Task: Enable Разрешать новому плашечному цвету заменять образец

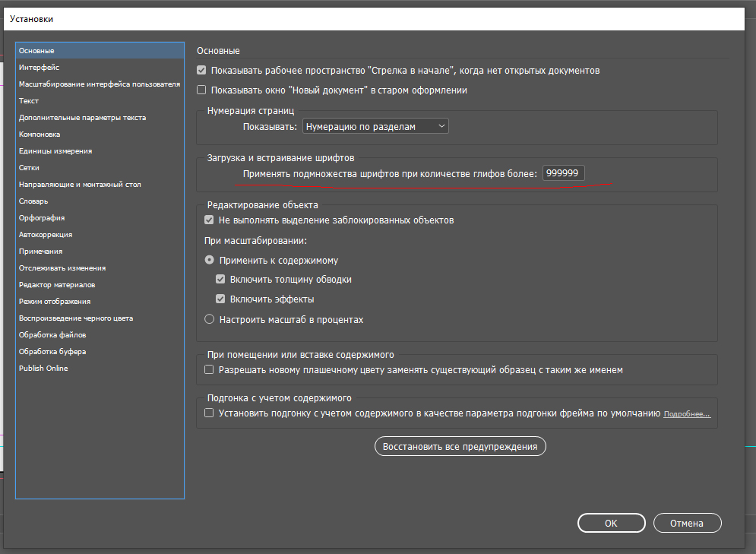Action: 209,370
